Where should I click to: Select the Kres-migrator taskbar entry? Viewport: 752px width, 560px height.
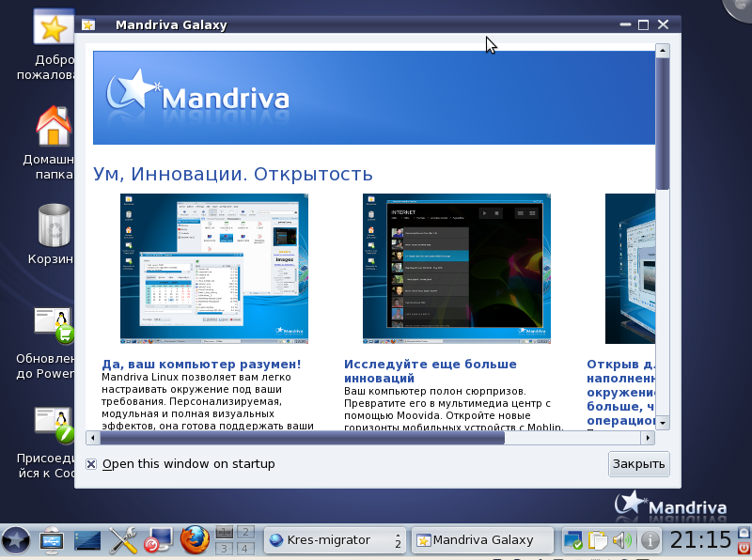pyautogui.click(x=335, y=540)
